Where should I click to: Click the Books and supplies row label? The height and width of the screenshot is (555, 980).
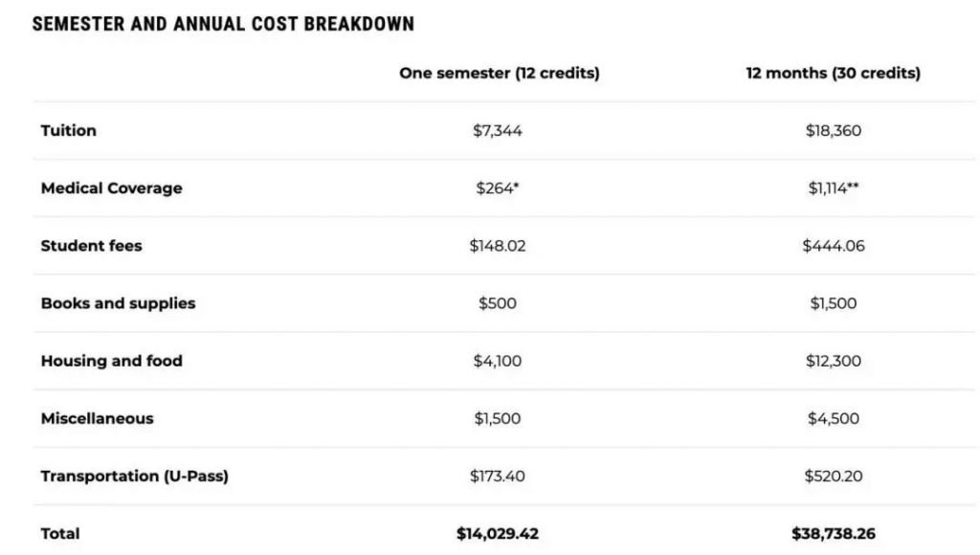[118, 303]
